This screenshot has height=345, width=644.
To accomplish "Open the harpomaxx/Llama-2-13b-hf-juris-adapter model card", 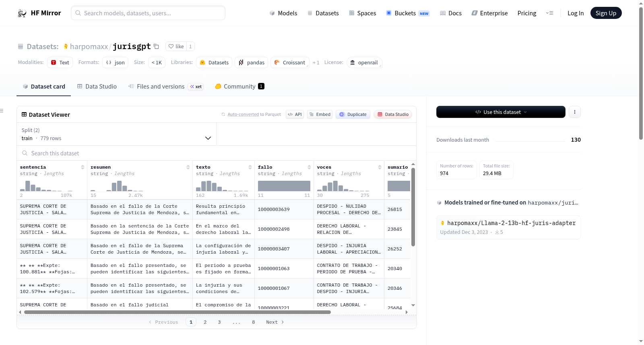I will tap(508, 227).
